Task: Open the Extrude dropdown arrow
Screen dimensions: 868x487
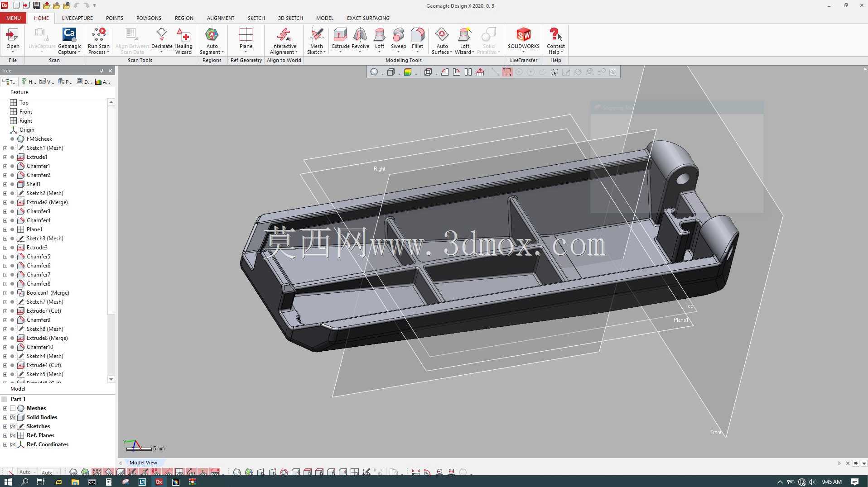Action: (340, 52)
